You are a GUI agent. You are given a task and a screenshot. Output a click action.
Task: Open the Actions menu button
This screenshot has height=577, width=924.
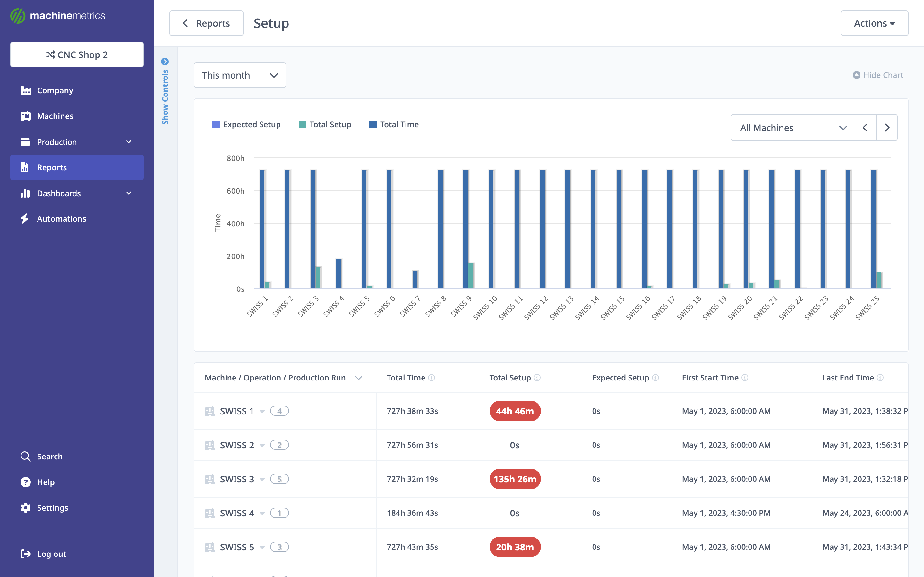(x=874, y=23)
